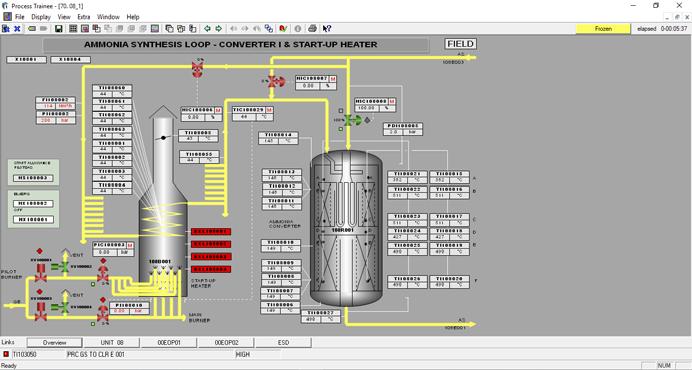
Task: Open the grid table toolbar icon
Action: tap(73, 29)
